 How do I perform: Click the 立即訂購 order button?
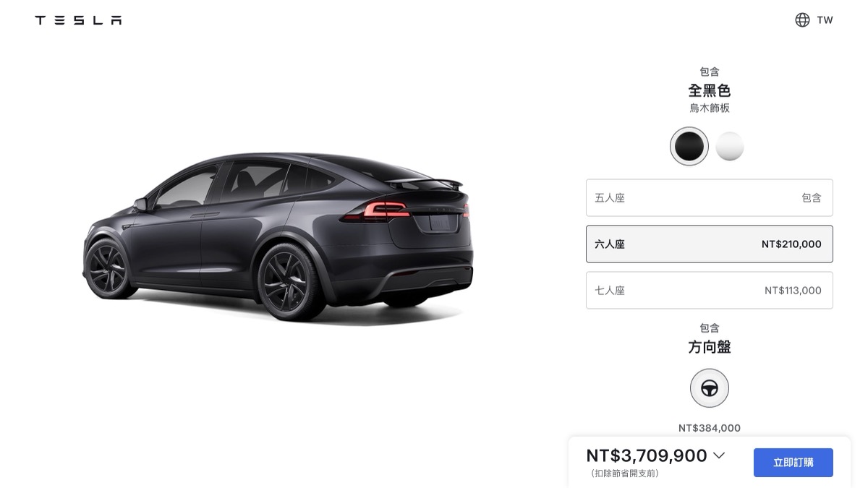(793, 463)
